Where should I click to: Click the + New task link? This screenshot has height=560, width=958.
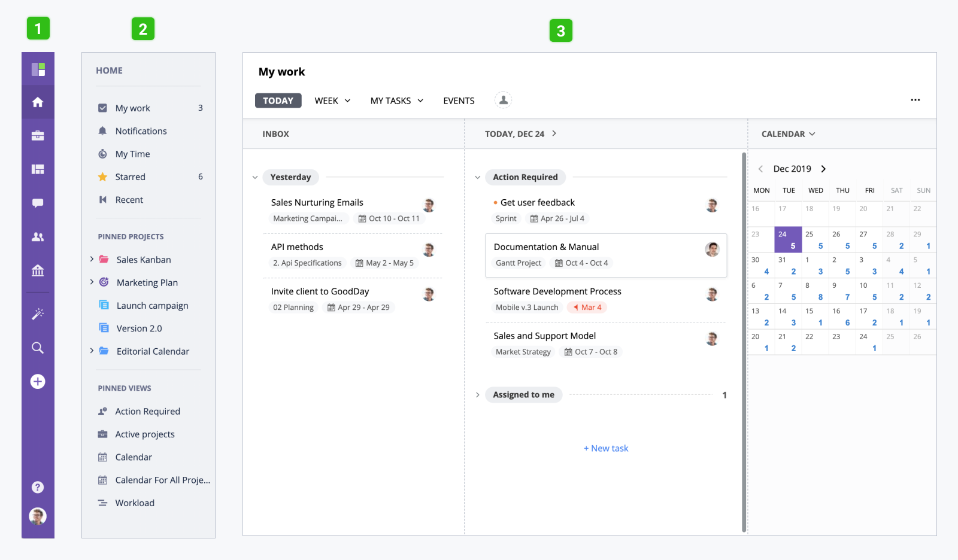tap(606, 448)
